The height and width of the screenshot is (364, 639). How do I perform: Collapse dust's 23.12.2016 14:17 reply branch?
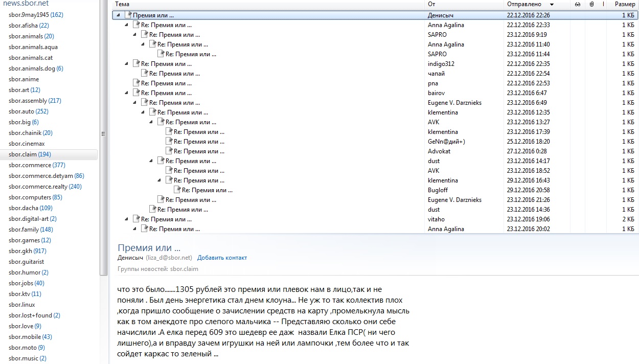(x=151, y=161)
